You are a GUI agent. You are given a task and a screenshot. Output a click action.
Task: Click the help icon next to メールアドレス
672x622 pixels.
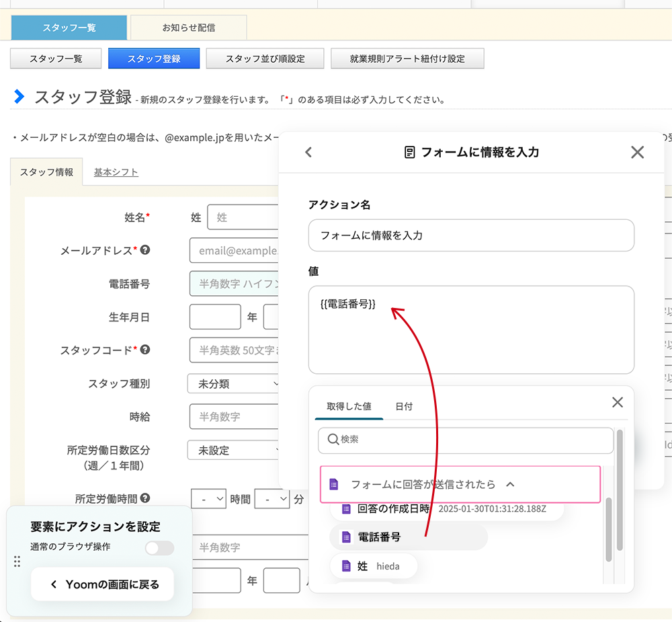click(145, 249)
